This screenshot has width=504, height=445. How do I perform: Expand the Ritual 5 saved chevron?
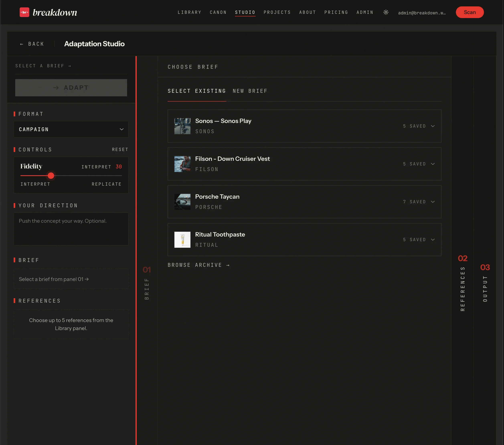[433, 240]
